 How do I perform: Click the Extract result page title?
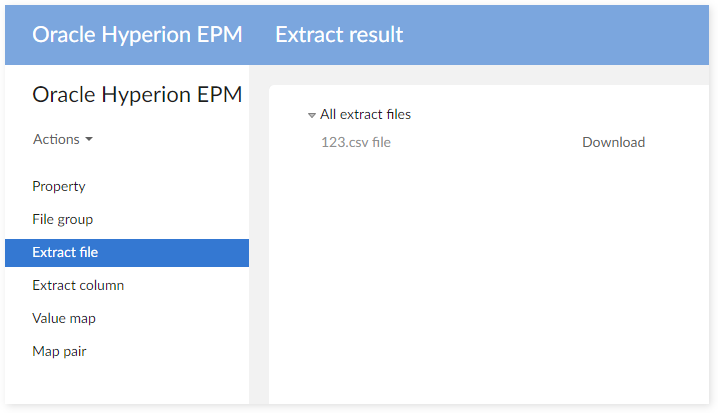(339, 35)
